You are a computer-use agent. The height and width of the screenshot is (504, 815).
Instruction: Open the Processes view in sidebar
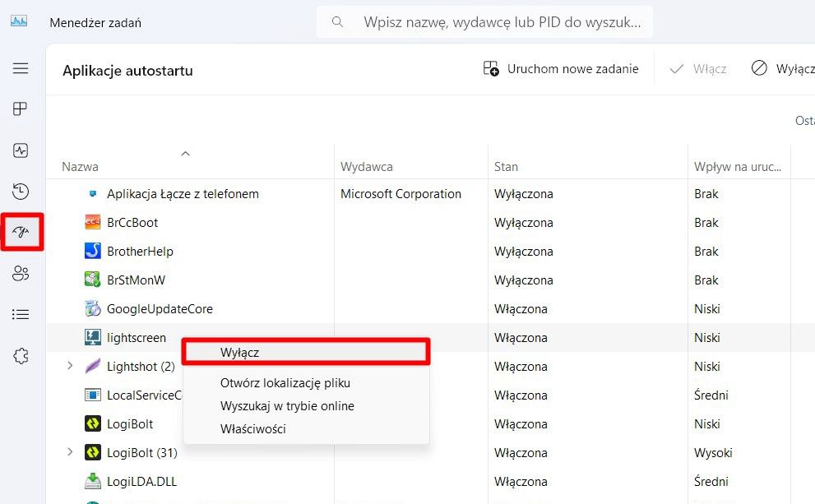(x=21, y=109)
